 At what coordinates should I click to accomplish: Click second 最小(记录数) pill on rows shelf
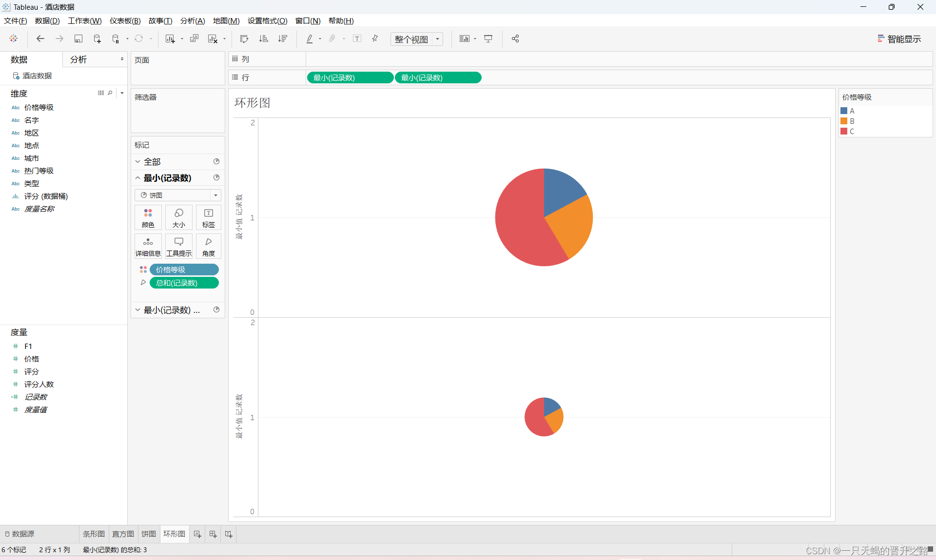(438, 78)
